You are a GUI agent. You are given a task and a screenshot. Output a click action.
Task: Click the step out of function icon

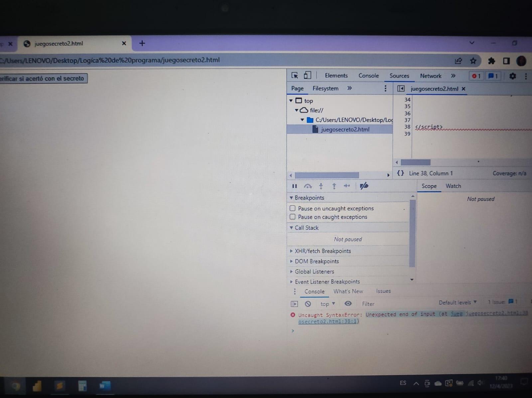334,186
